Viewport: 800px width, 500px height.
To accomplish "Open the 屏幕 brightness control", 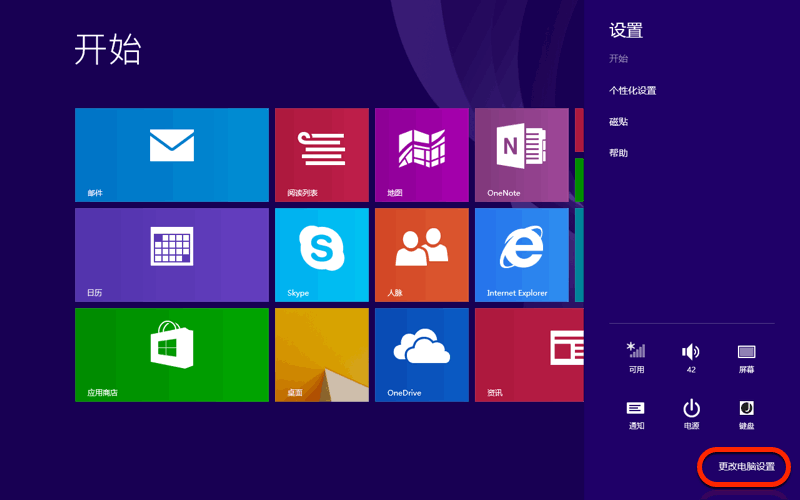I will [x=746, y=357].
